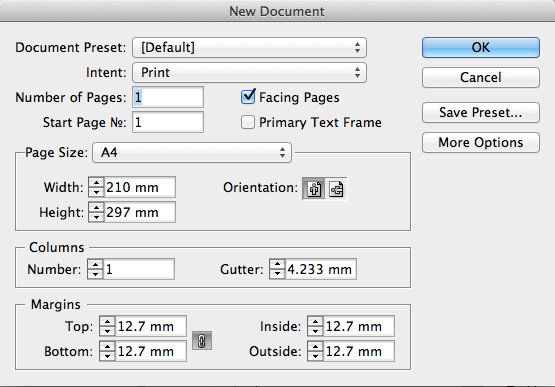This screenshot has height=387, width=555.
Task: Click the Bottom margin field
Action: [151, 351]
